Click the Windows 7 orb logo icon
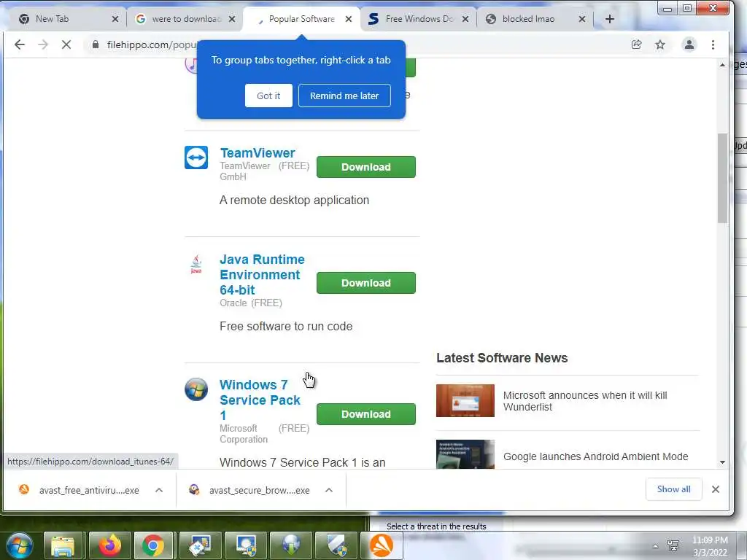Viewport: 747px width, 560px height. tap(196, 389)
